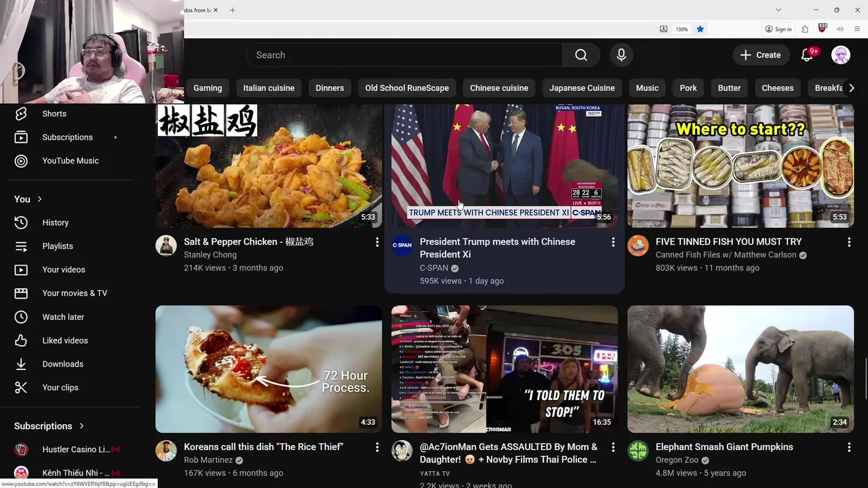Click the search magnifier button

pos(581,55)
